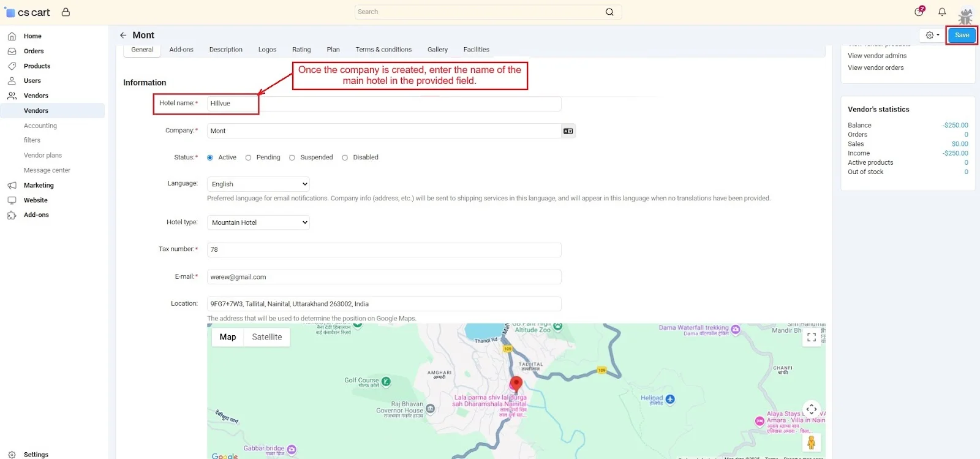The height and width of the screenshot is (459, 980).
Task: Toggle fullscreen view on the map
Action: pyautogui.click(x=811, y=338)
